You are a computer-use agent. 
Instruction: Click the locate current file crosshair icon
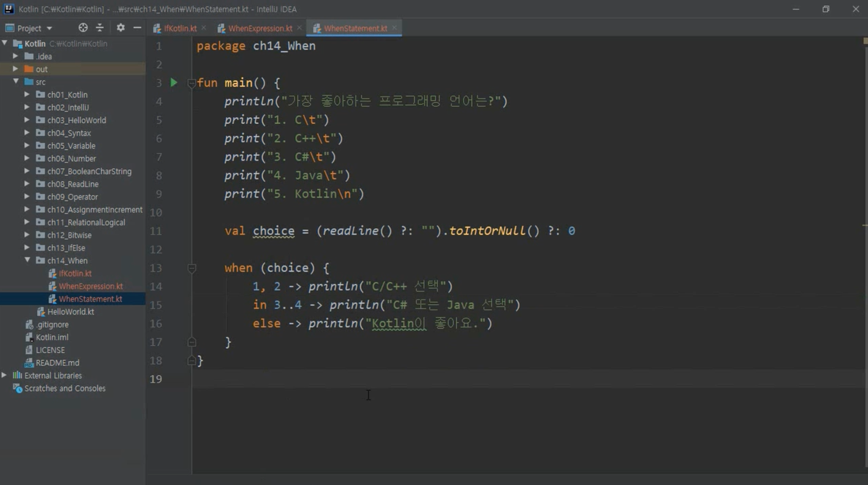[83, 28]
